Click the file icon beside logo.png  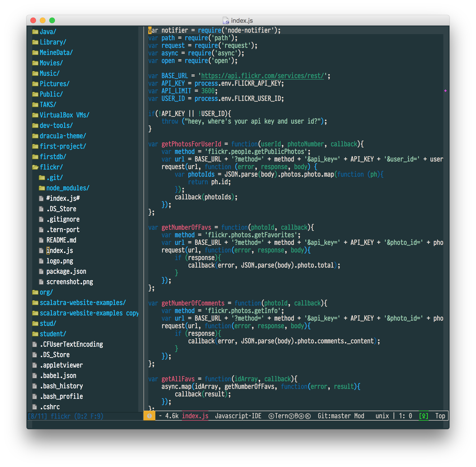tap(41, 261)
